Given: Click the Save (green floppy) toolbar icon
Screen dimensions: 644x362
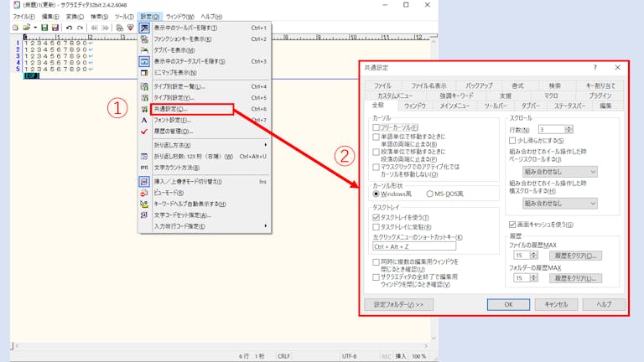Looking at the screenshot, I should pyautogui.click(x=44, y=28).
